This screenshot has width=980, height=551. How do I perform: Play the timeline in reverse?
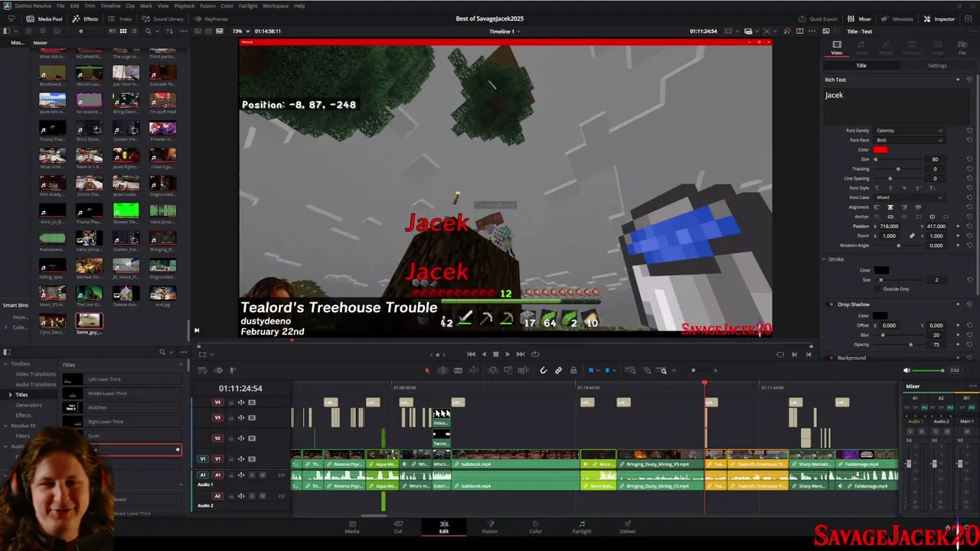(x=483, y=354)
